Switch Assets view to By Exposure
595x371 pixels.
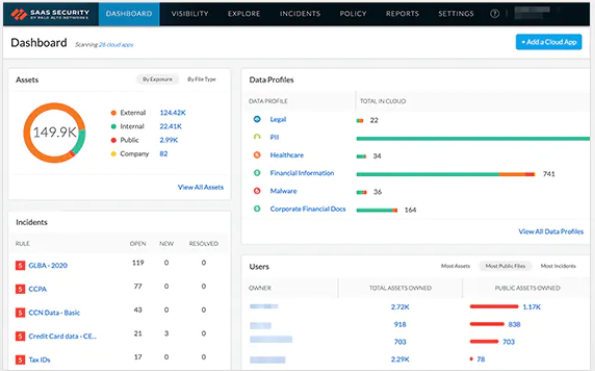157,79
